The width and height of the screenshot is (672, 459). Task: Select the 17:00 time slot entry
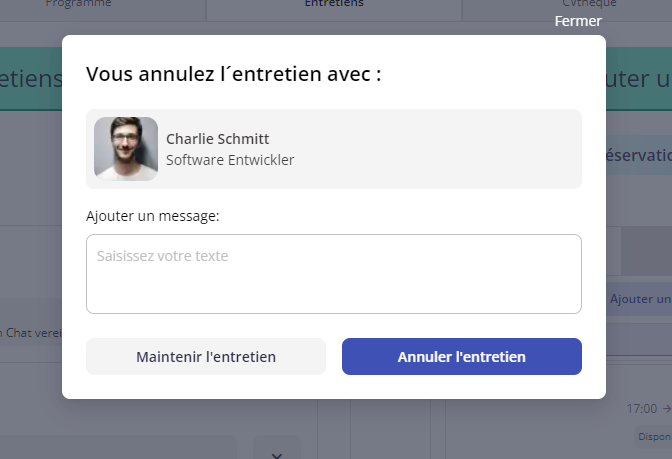coord(646,408)
